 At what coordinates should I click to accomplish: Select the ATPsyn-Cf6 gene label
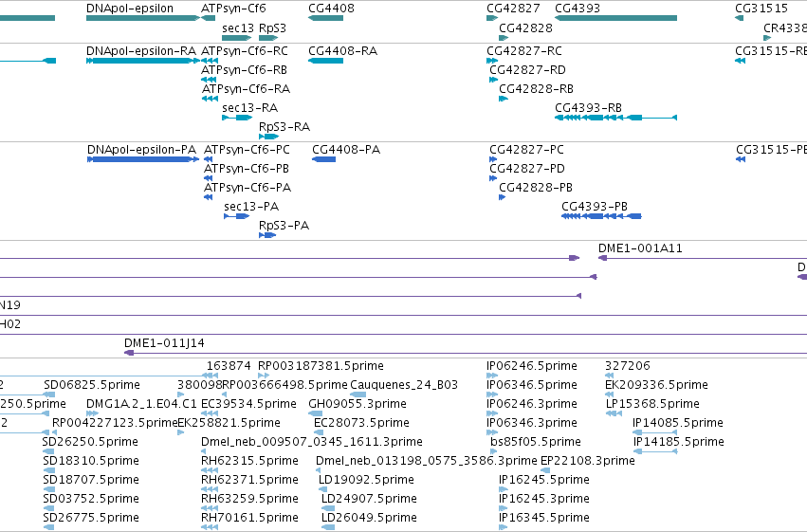233,9
